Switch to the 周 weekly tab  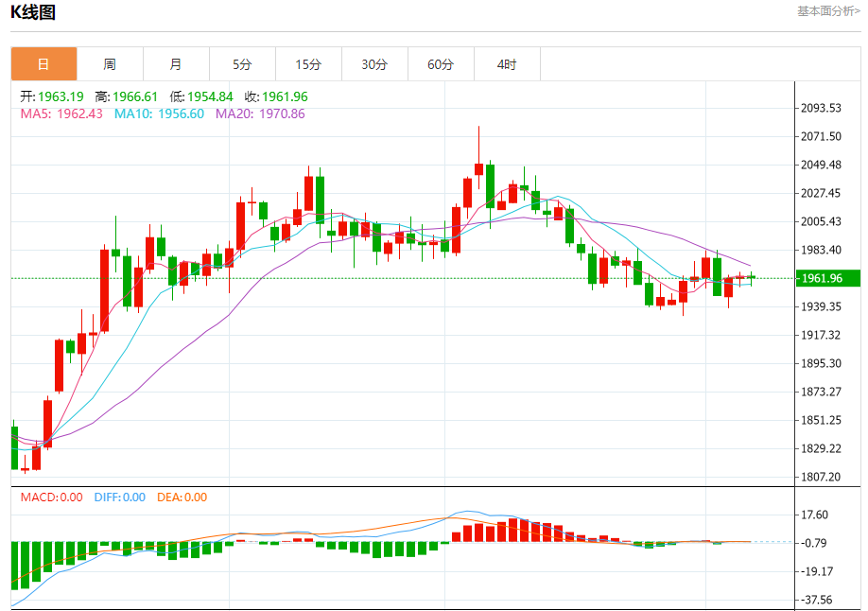[x=110, y=64]
